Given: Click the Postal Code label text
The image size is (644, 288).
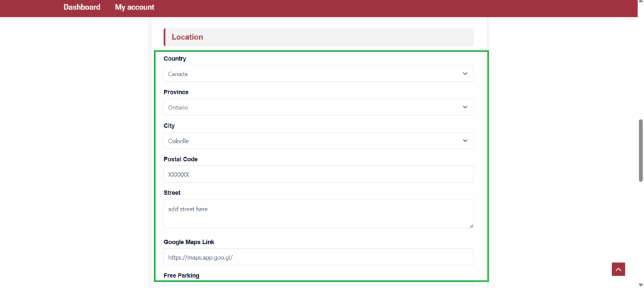Looking at the screenshot, I should [180, 159].
